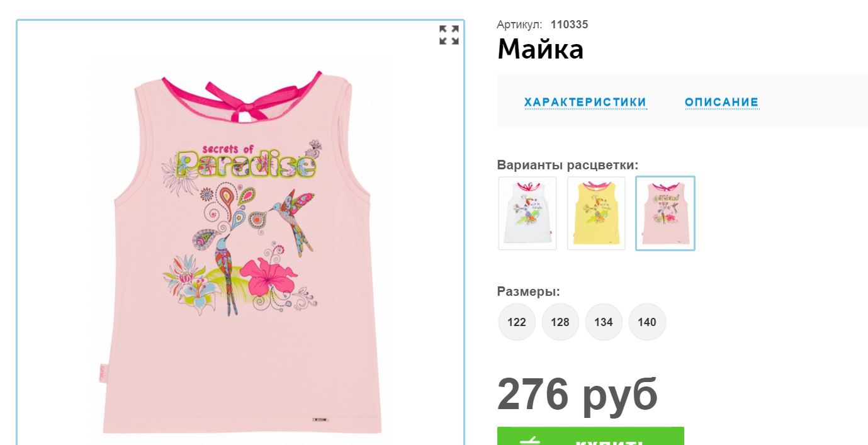Click the Paradise print on the shirt
The height and width of the screenshot is (445, 868).
click(x=246, y=165)
